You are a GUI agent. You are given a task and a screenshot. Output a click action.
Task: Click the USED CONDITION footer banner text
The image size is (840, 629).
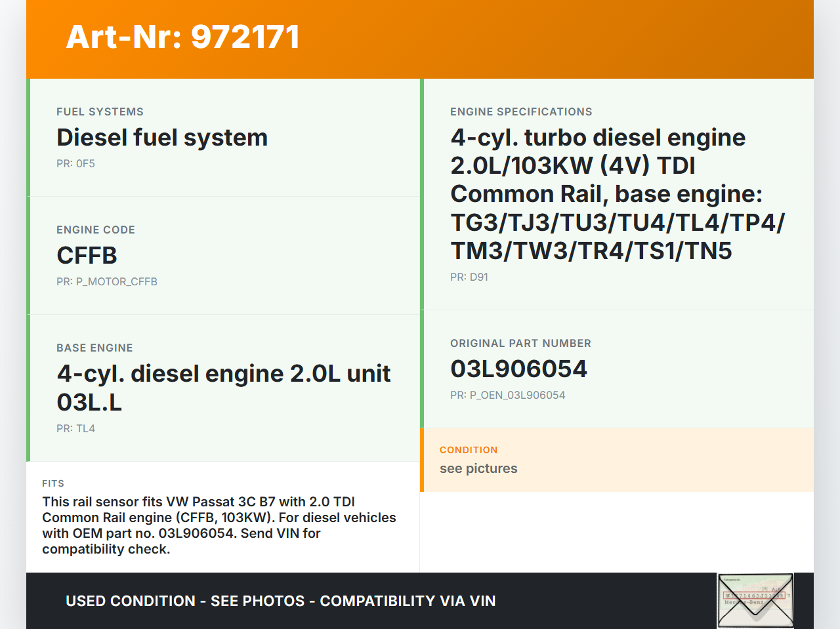tap(280, 601)
